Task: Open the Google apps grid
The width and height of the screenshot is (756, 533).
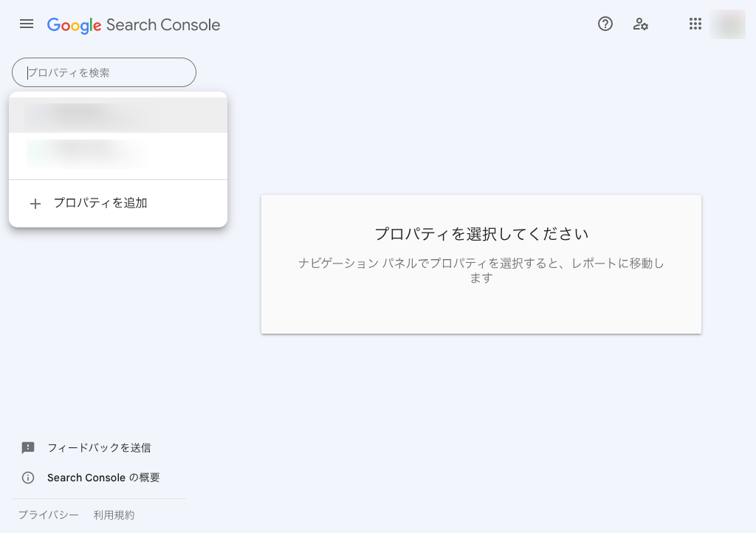Action: (x=695, y=24)
